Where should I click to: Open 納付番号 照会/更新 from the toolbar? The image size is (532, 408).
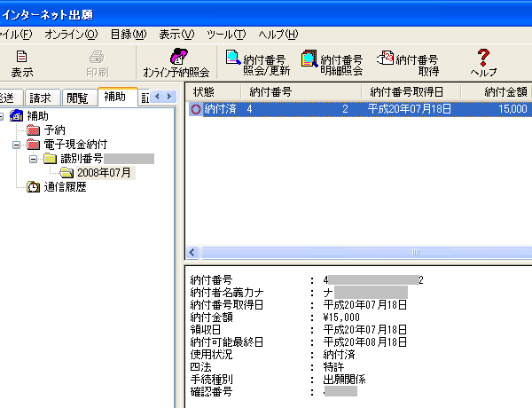(256, 62)
